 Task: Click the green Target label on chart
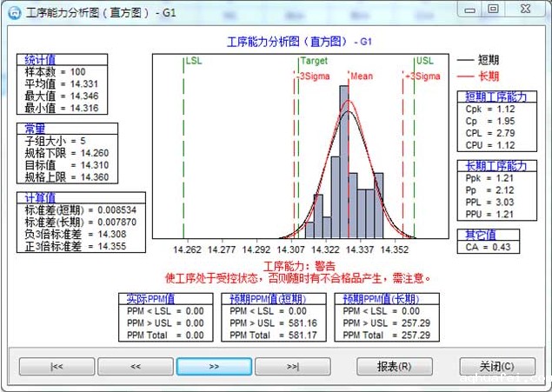(x=315, y=62)
